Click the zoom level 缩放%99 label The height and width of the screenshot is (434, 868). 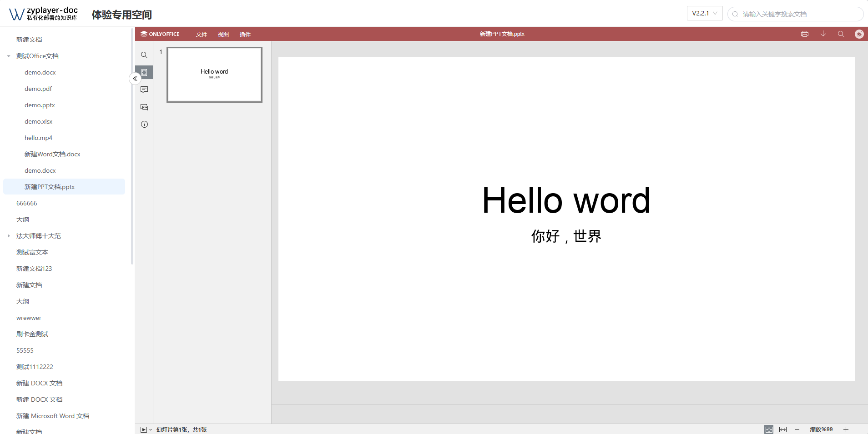821,429
